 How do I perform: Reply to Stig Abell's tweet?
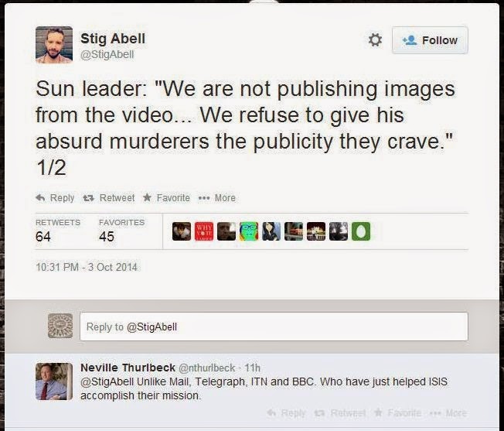(x=55, y=198)
